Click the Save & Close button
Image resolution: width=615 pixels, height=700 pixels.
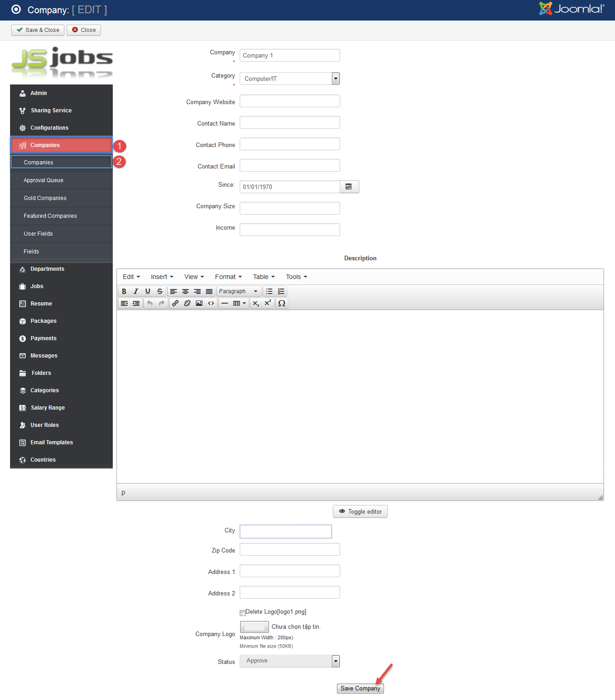[x=38, y=30]
